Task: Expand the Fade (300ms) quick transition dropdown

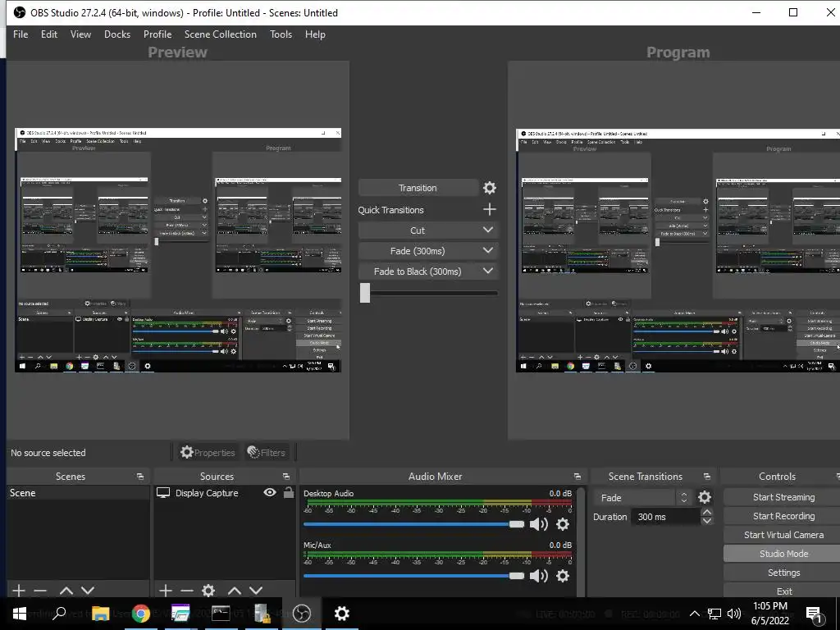Action: pyautogui.click(x=488, y=250)
